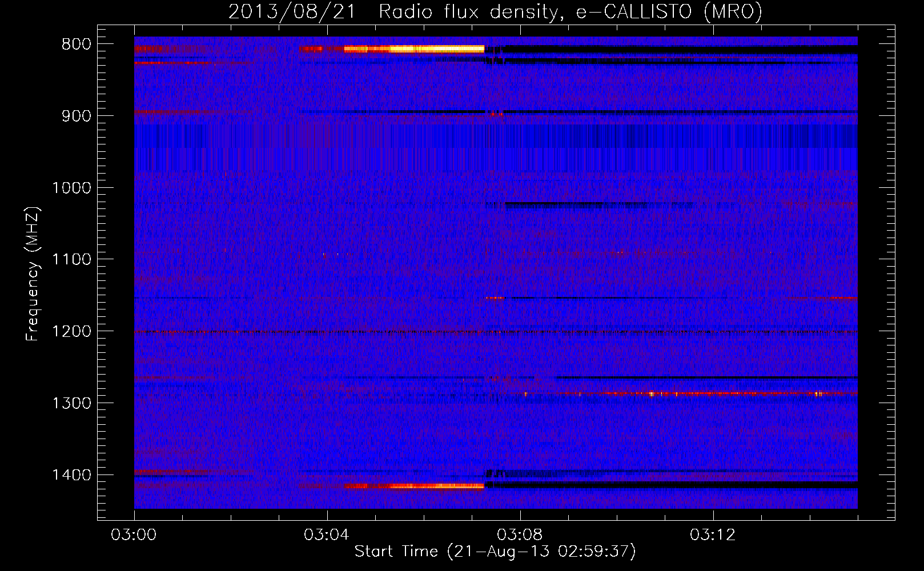Click the 800 frequency tick label
924x571 pixels.
pos(77,45)
